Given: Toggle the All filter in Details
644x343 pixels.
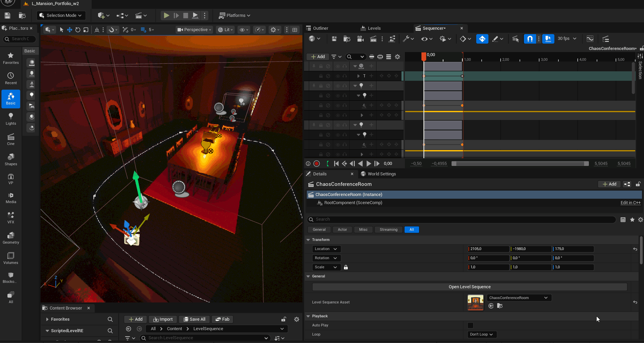Looking at the screenshot, I should click(412, 230).
